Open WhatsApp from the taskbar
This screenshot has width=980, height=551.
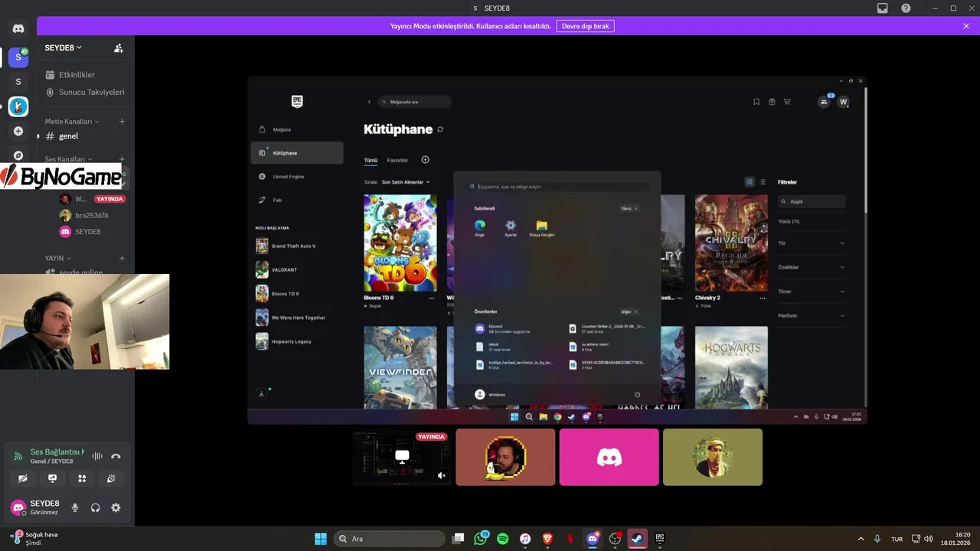481,539
